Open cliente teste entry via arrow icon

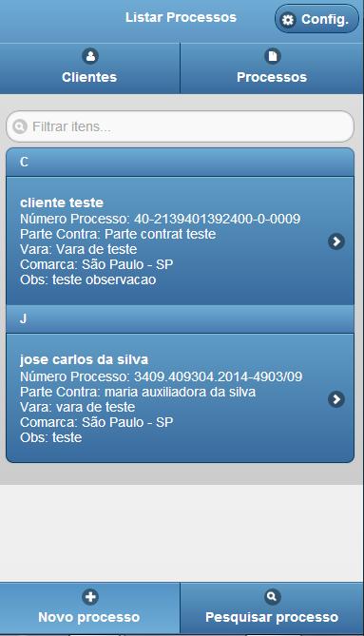(x=336, y=241)
